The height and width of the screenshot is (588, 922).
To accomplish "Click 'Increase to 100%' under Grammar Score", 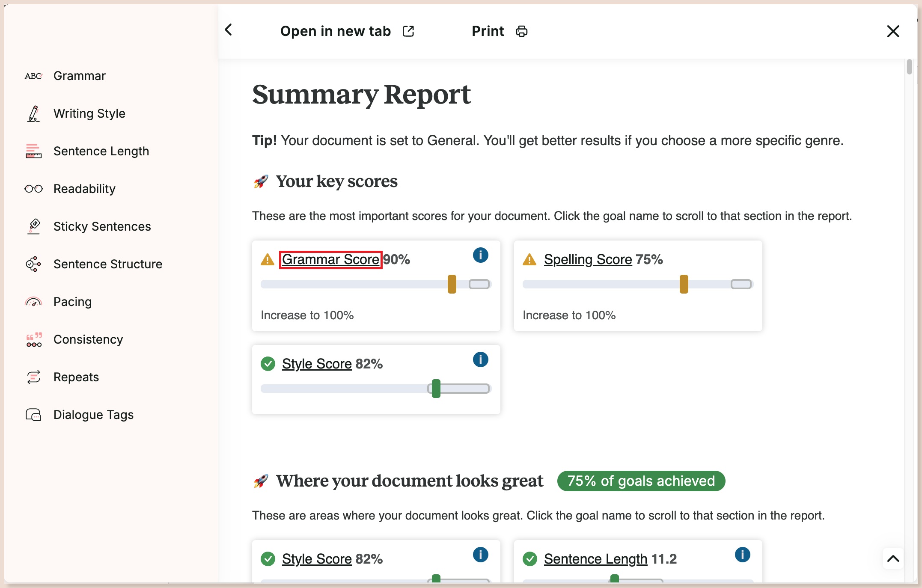I will click(x=307, y=315).
